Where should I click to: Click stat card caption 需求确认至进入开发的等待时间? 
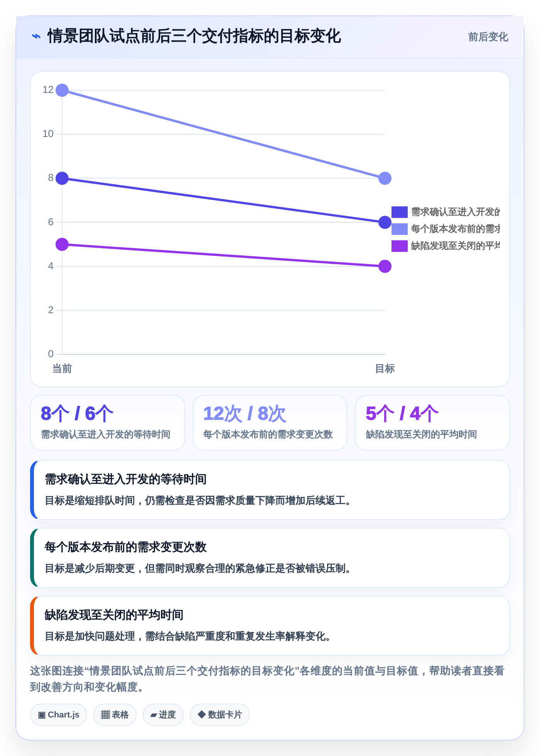(x=106, y=435)
